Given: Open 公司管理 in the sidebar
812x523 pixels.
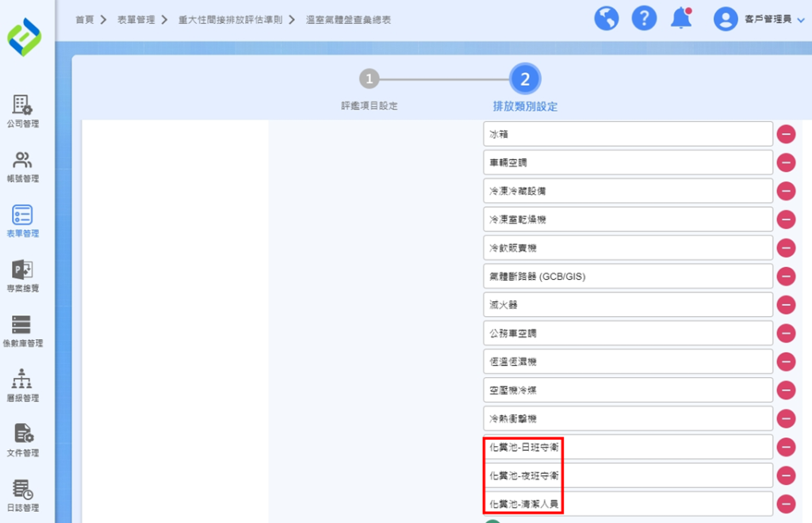Looking at the screenshot, I should click(22, 112).
